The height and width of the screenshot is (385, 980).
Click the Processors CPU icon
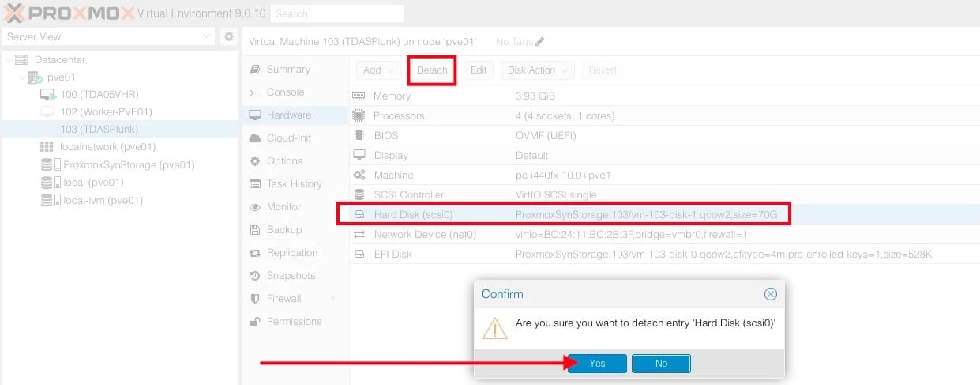click(x=359, y=115)
